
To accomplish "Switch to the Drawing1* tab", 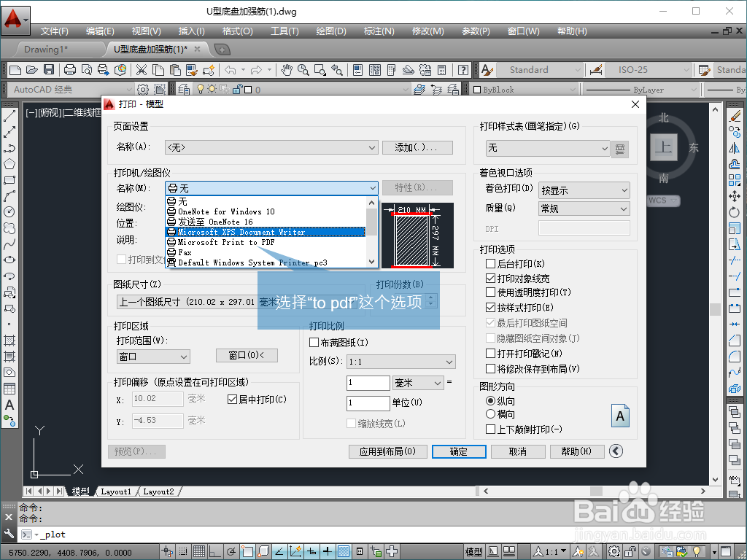I will pyautogui.click(x=46, y=49).
